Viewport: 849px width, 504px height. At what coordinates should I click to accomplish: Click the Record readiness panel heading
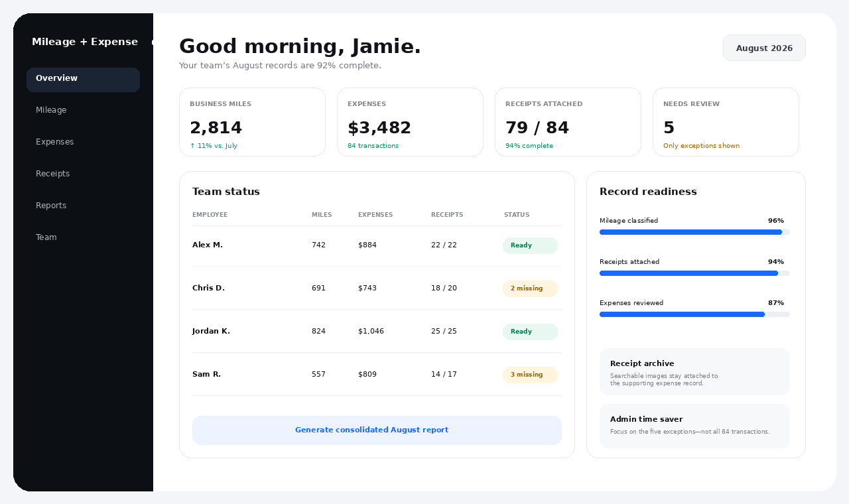(648, 192)
